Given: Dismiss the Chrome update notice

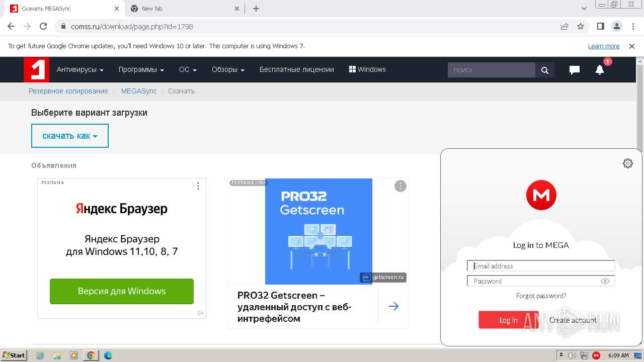Looking at the screenshot, I should click(x=632, y=46).
